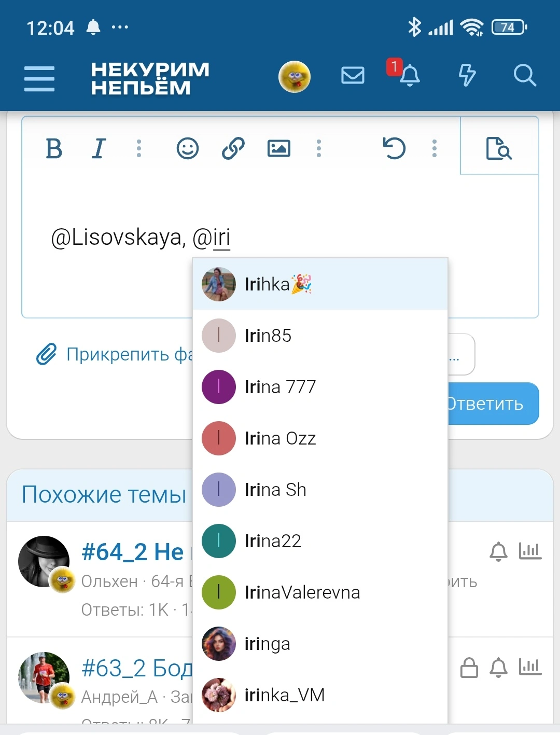
Task: Toggle italic formatting in editor
Action: tap(99, 149)
